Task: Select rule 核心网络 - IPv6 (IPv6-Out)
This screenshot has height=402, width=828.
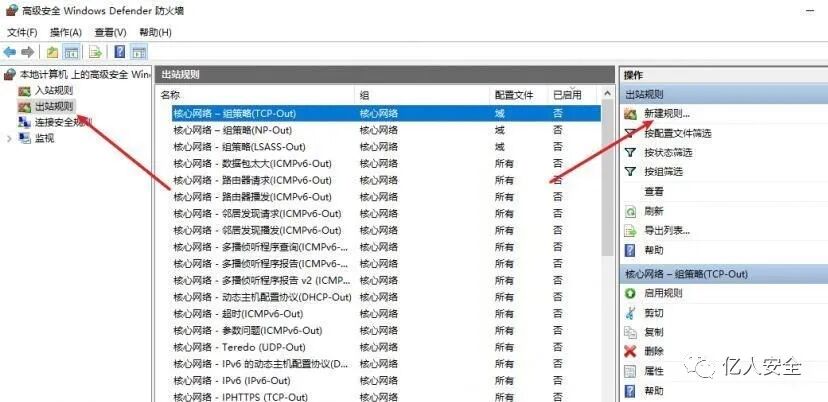Action: tap(386, 381)
